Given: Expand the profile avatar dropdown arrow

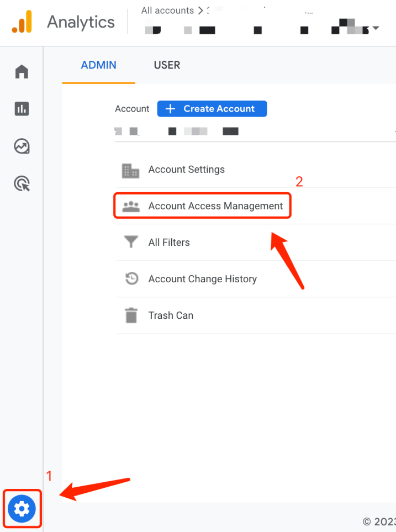Looking at the screenshot, I should click(376, 28).
